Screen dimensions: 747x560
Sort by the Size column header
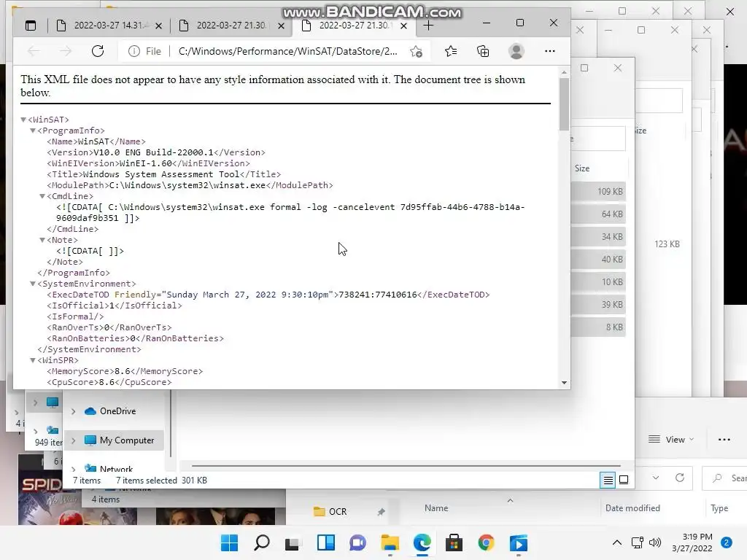582,168
